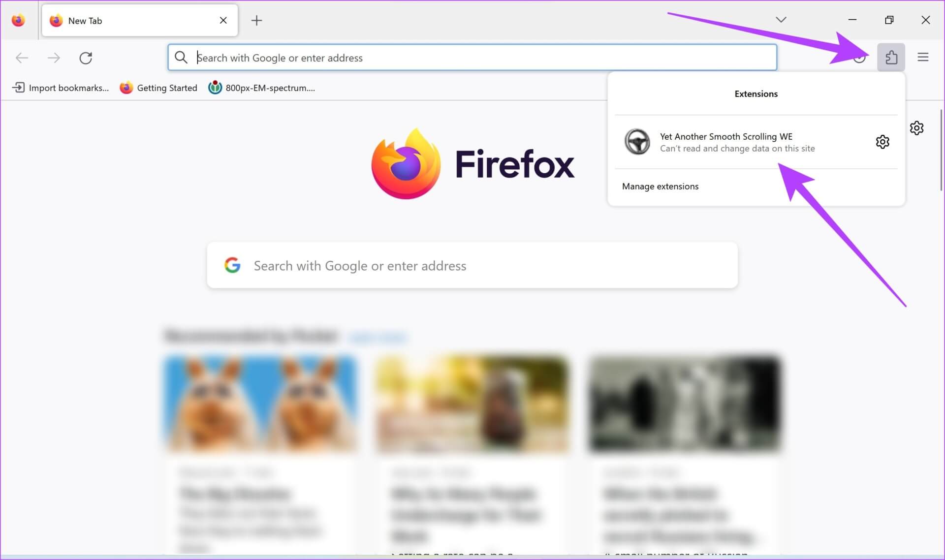Go back one page

point(22,58)
